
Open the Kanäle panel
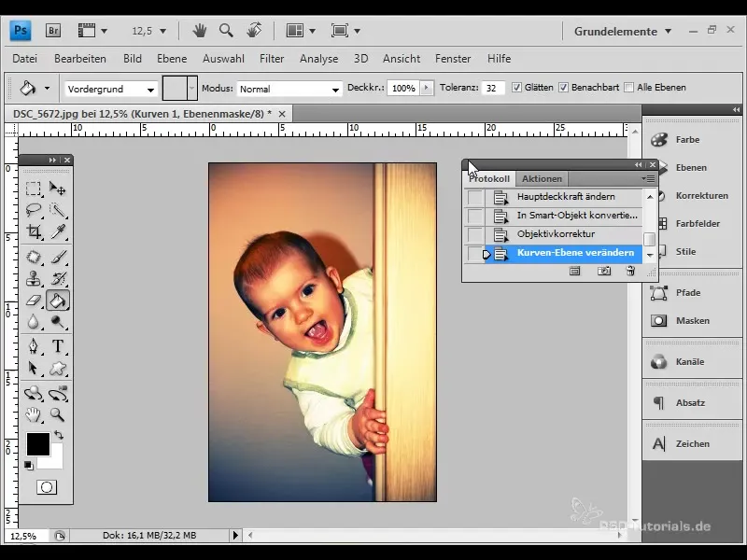[692, 362]
